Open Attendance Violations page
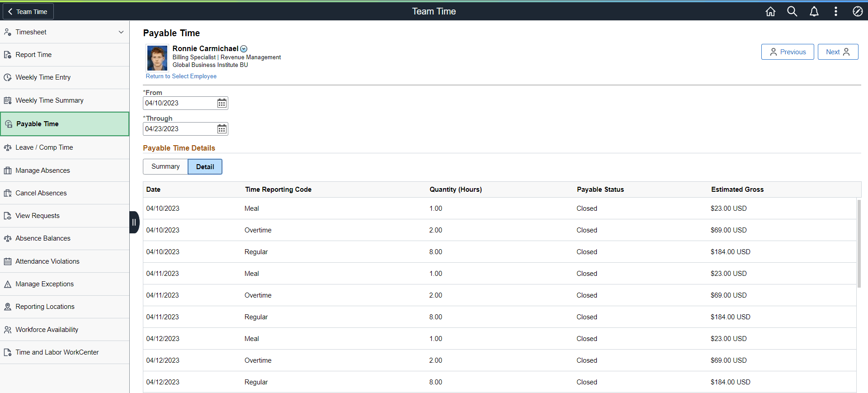This screenshot has height=393, width=868. pos(65,261)
